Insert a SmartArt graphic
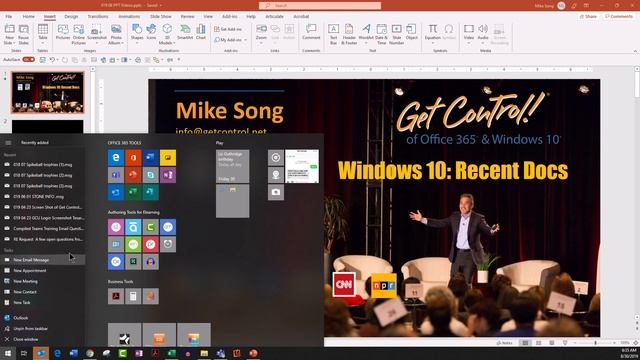 [x=185, y=33]
